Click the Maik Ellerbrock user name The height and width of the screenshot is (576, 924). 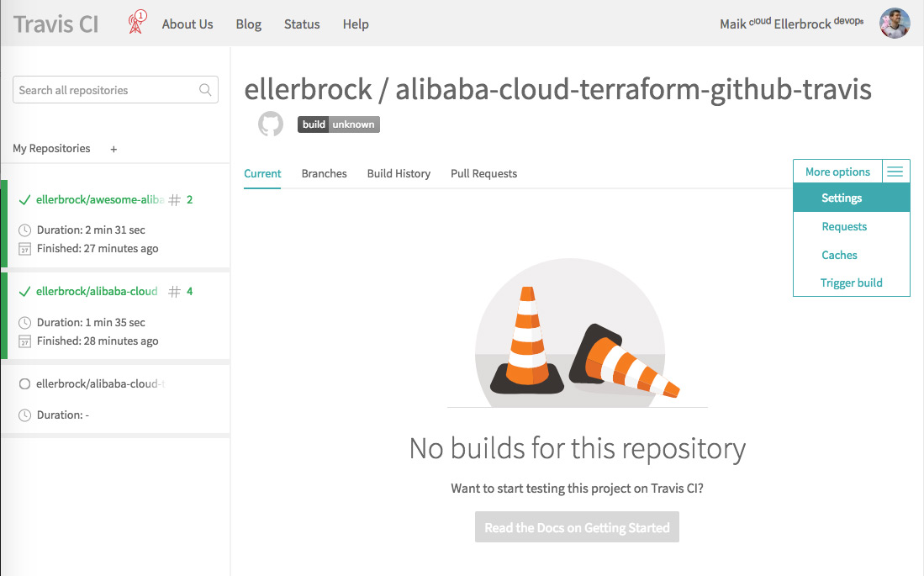pos(791,24)
